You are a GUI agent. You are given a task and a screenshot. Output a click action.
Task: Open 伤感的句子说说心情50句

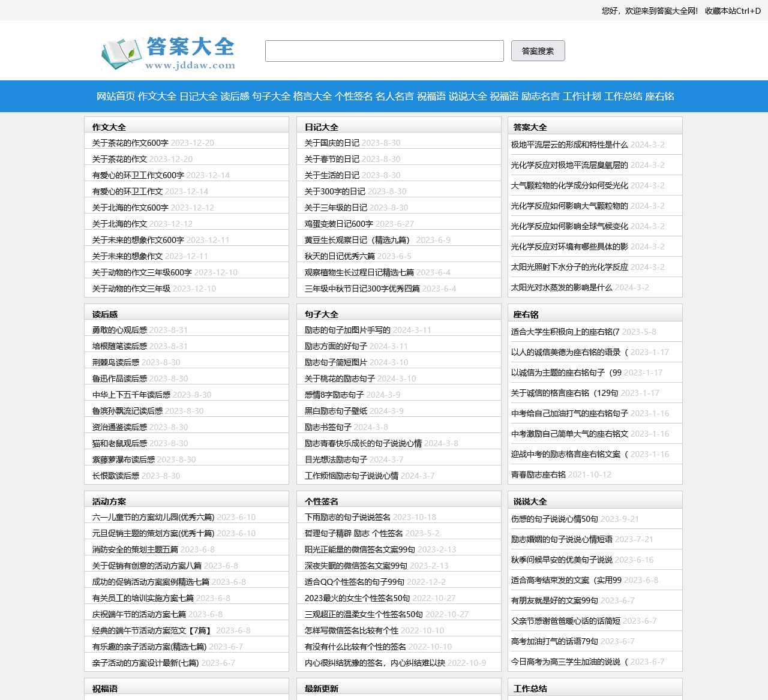[554, 519]
